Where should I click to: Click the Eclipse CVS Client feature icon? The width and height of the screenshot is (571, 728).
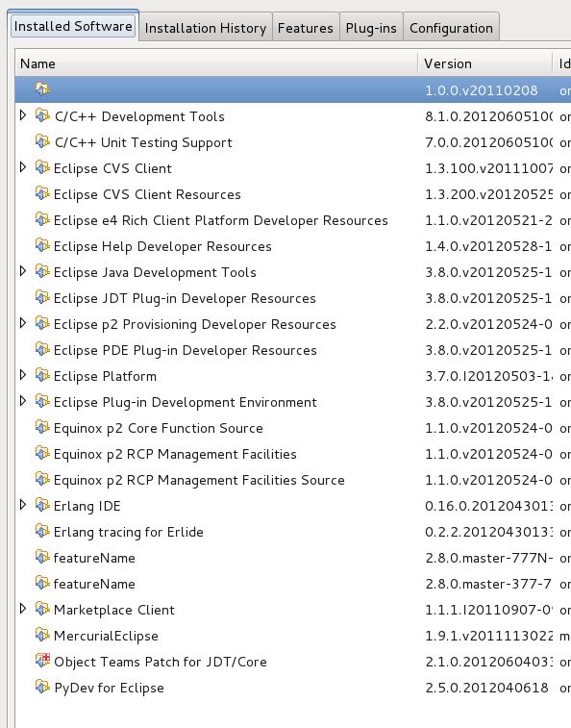pyautogui.click(x=42, y=167)
